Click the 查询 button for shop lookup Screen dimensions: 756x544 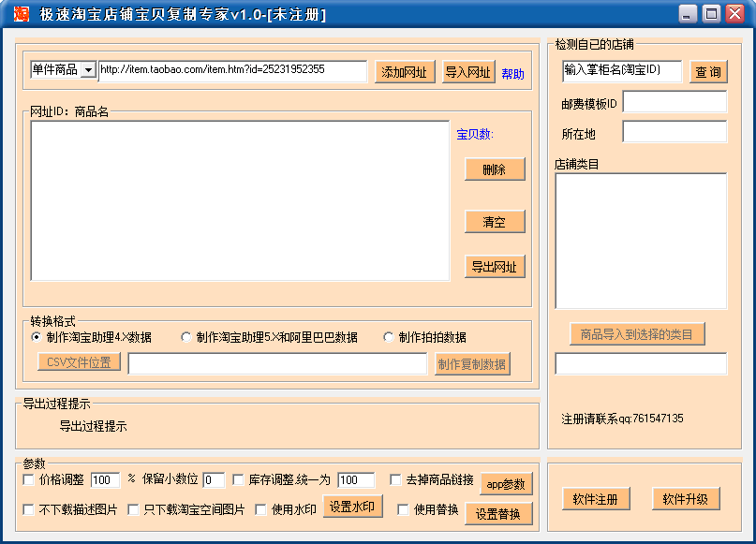tap(708, 72)
